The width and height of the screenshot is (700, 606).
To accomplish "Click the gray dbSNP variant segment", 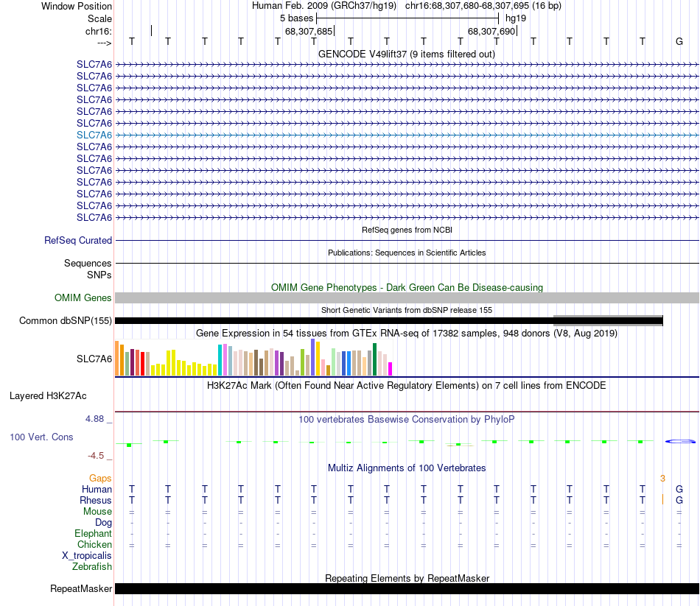I will click(608, 320).
